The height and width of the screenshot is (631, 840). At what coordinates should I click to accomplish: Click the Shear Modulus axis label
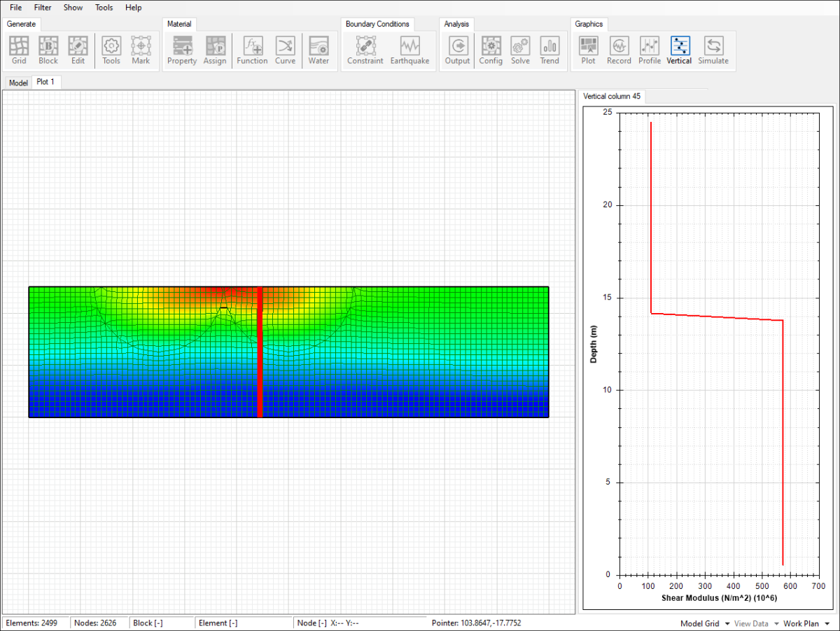coord(719,599)
